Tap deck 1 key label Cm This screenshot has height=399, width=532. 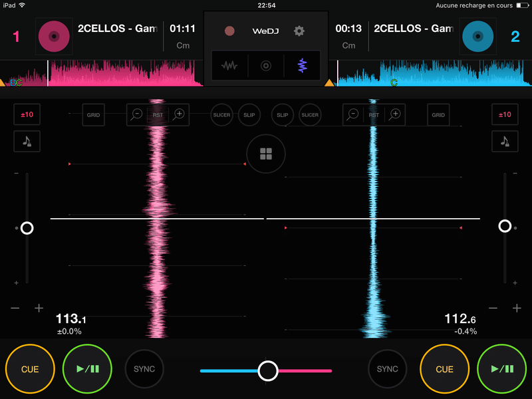click(x=183, y=45)
